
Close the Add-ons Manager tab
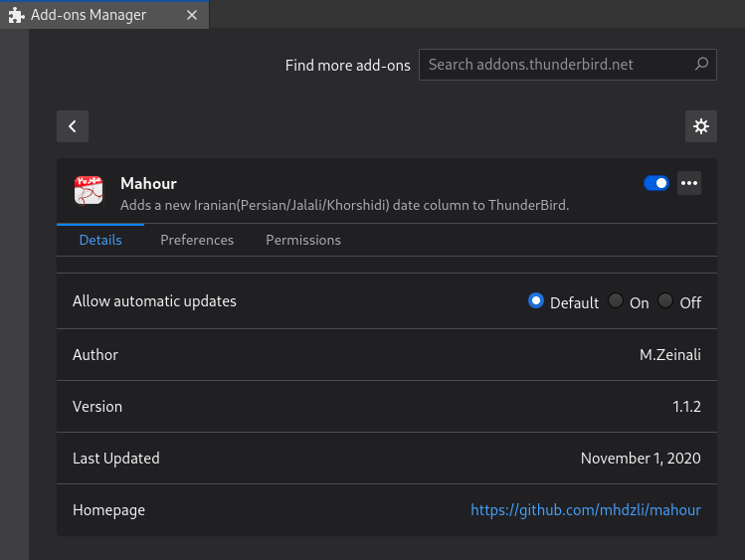(x=191, y=15)
